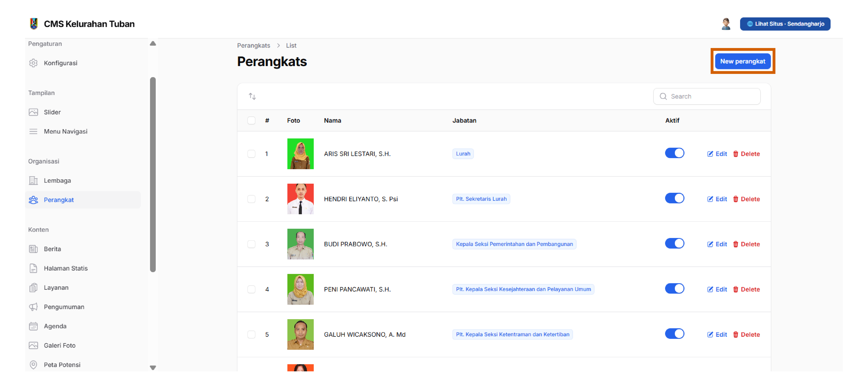Viewport: 868px width, 387px height.
Task: Select Perangkat in the sidebar
Action: (83, 200)
